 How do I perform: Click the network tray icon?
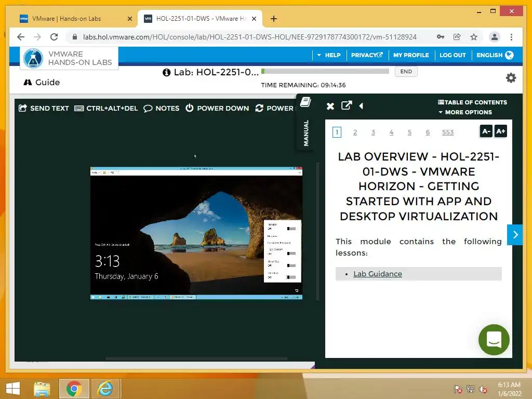tap(471, 389)
